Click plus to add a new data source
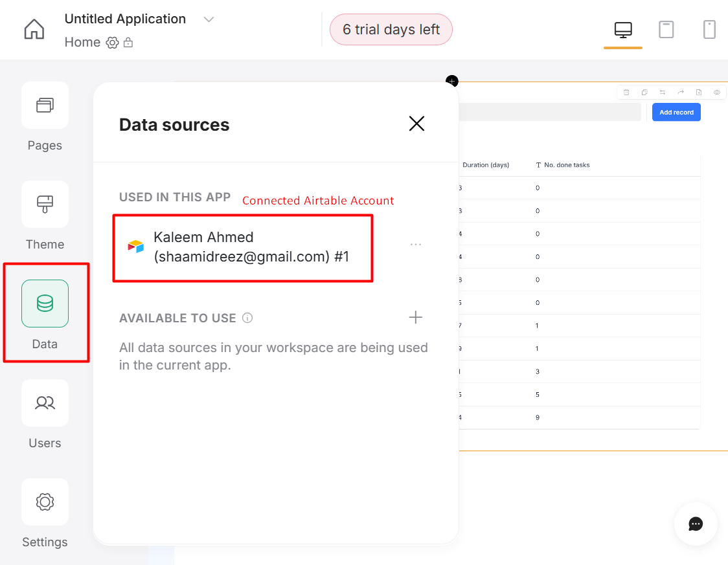The image size is (728, 565). (415, 317)
